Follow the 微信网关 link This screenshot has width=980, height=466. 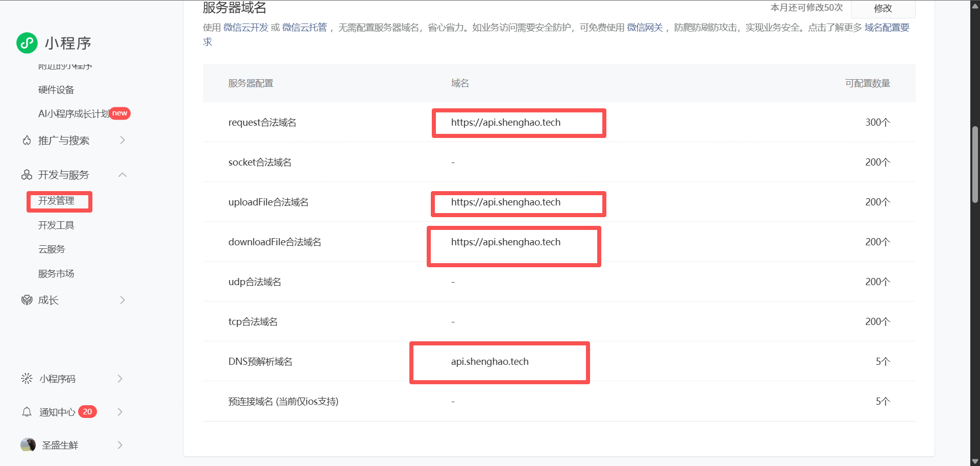click(645, 28)
